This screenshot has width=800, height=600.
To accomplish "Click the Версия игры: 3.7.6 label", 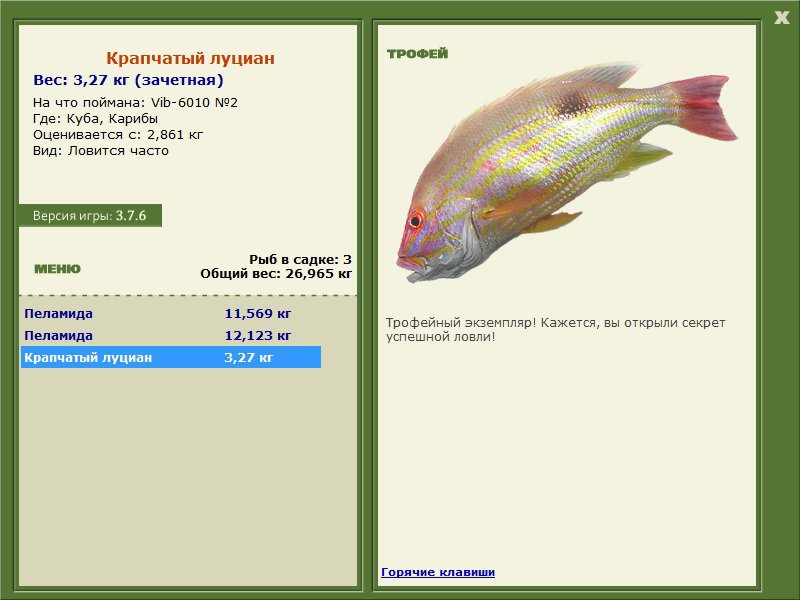I will pos(90,216).
